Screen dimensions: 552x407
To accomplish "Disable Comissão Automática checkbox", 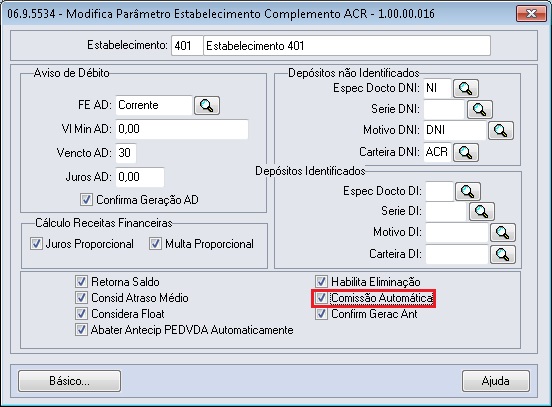I will (x=321, y=298).
